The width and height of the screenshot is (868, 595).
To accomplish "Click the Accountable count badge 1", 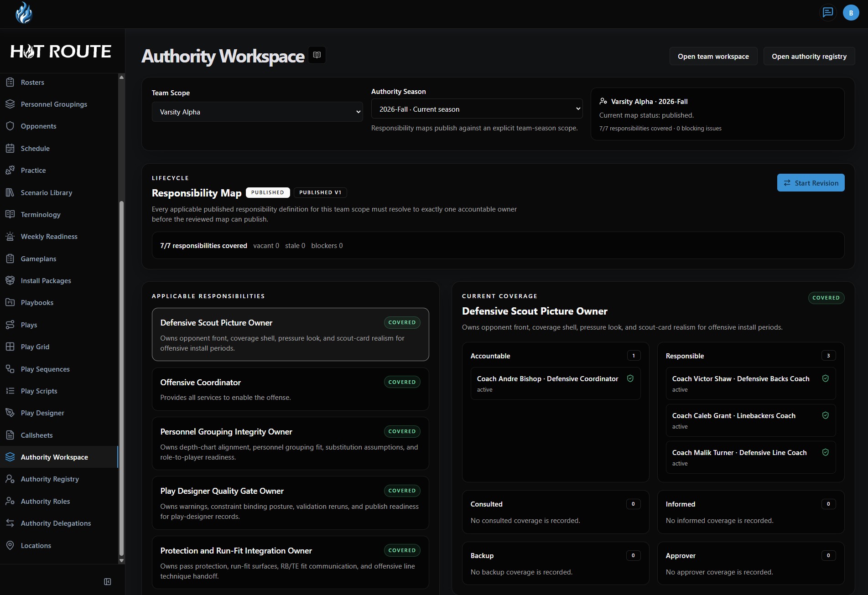I will coord(634,355).
